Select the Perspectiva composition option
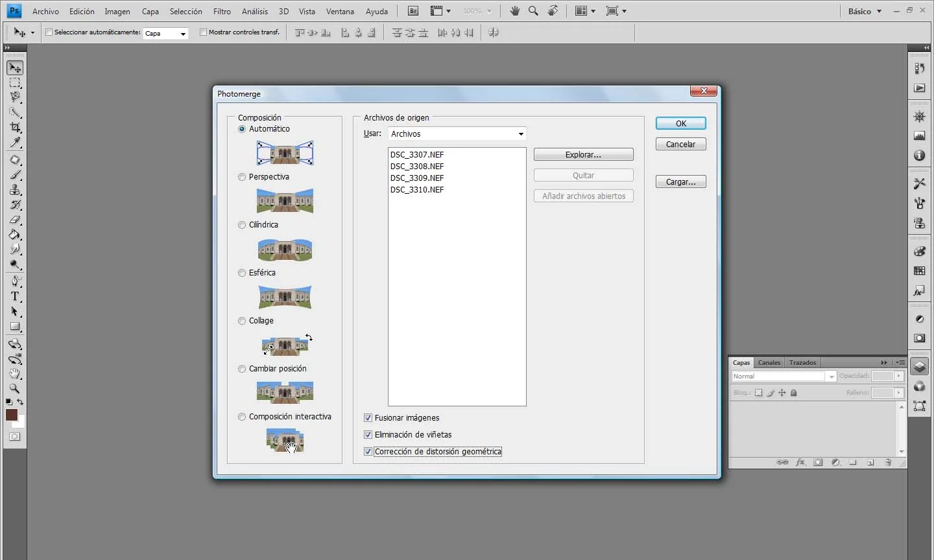The height and width of the screenshot is (560, 934). [x=242, y=177]
